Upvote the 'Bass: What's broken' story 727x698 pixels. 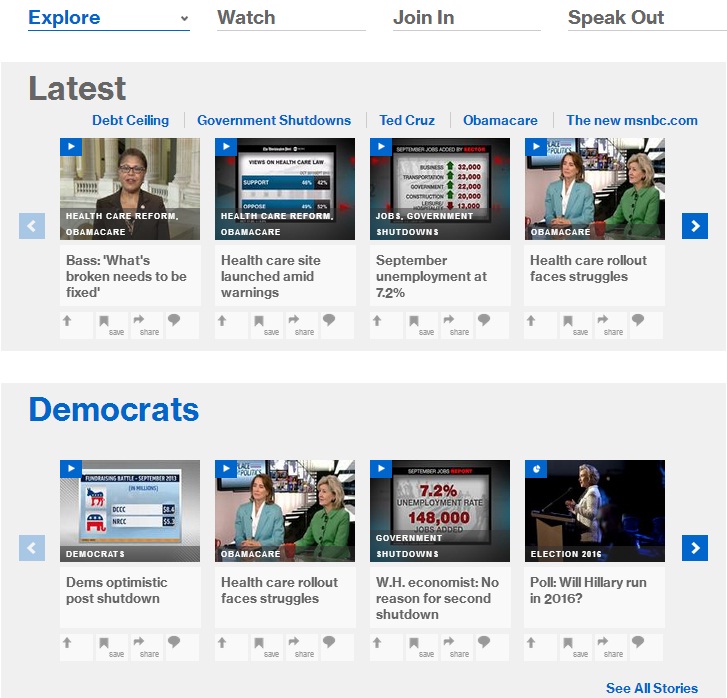click(x=68, y=322)
